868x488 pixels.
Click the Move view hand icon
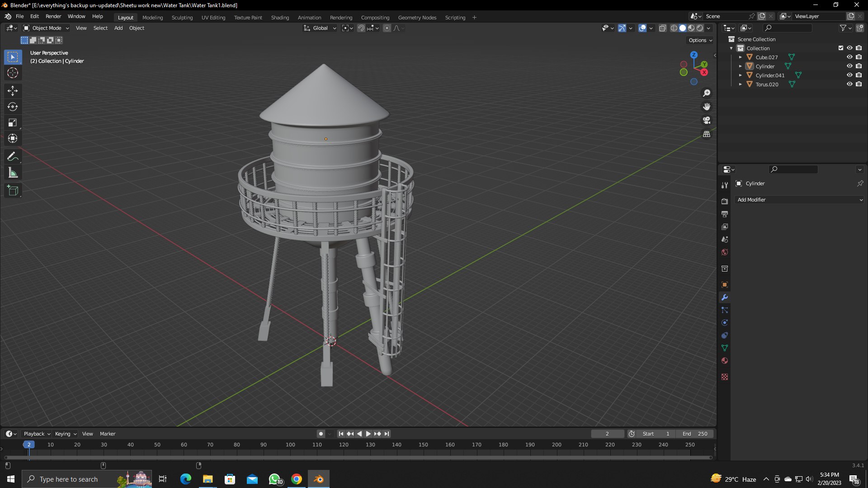click(707, 107)
